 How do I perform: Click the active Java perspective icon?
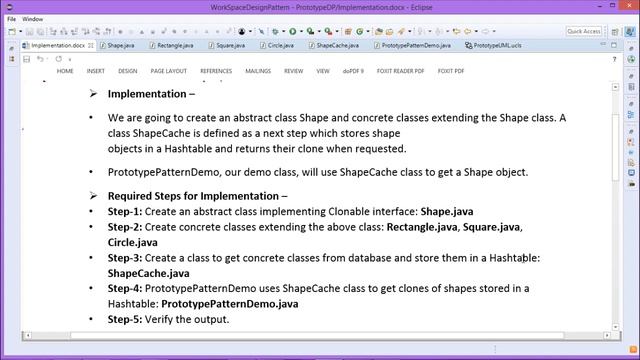point(630,31)
